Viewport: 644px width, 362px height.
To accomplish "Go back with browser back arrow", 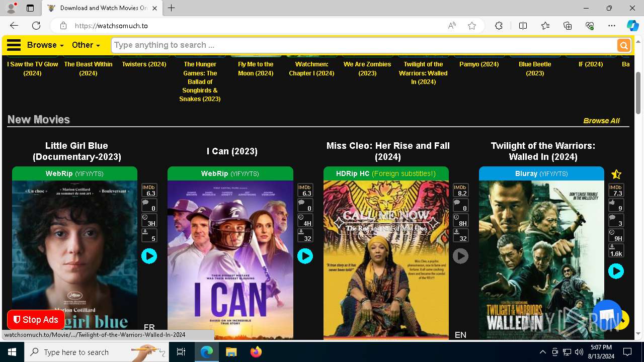I will [x=14, y=26].
